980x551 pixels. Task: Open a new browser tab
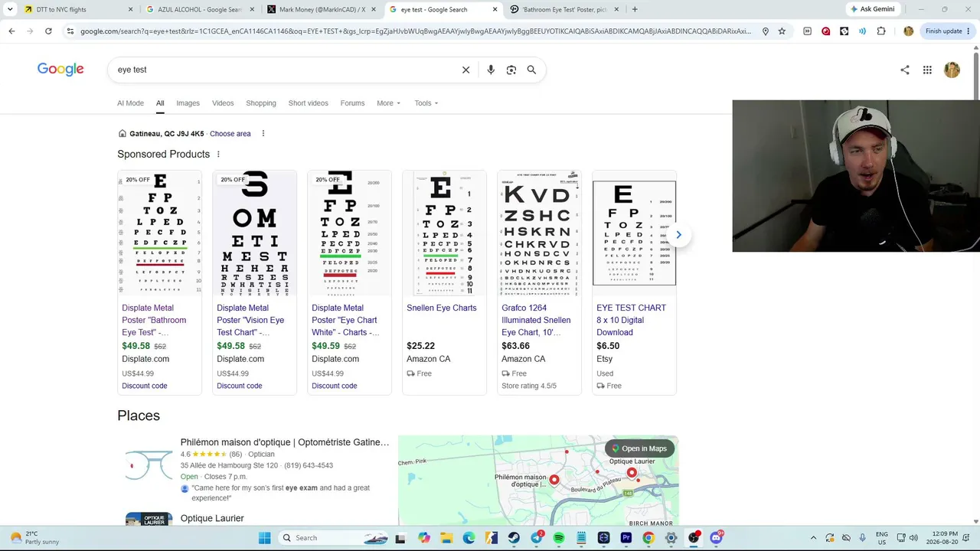click(635, 9)
